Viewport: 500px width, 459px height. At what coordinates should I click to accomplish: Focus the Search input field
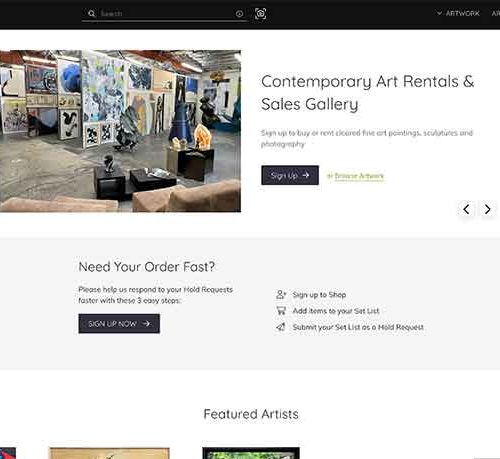coord(167,14)
